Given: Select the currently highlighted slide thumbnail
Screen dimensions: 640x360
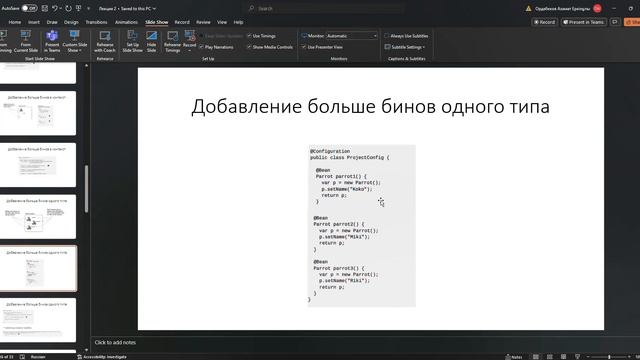Looking at the screenshot, I should tap(38, 269).
